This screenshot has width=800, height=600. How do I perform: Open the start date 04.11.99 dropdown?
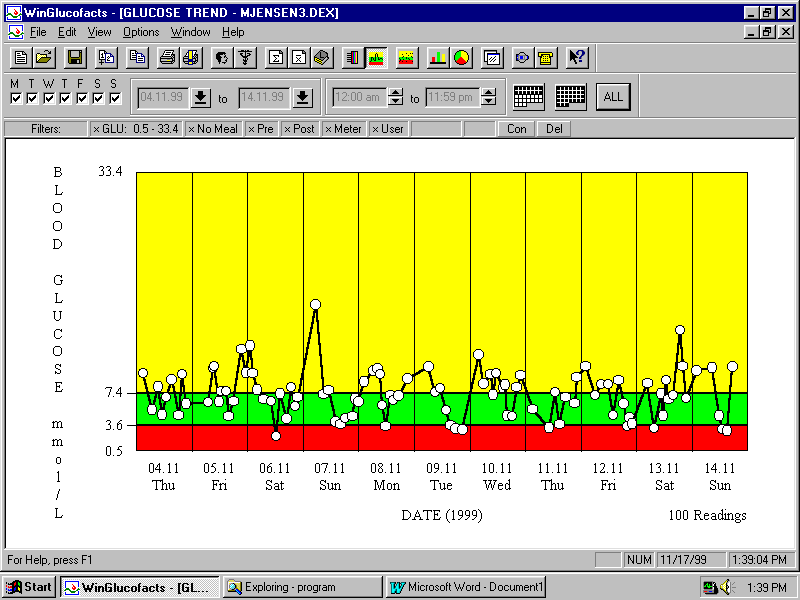[201, 97]
